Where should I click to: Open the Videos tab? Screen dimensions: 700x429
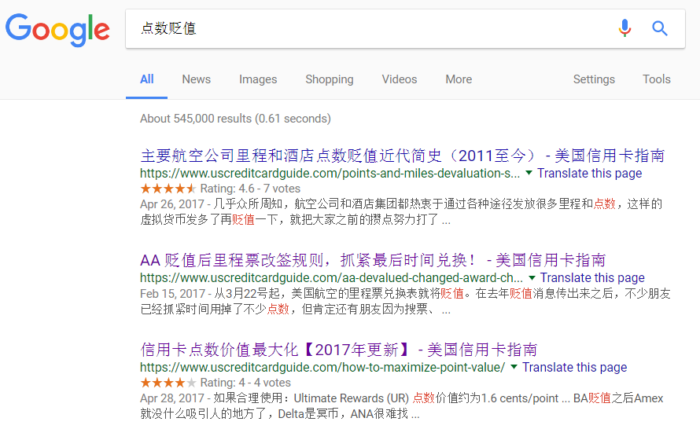coord(399,79)
